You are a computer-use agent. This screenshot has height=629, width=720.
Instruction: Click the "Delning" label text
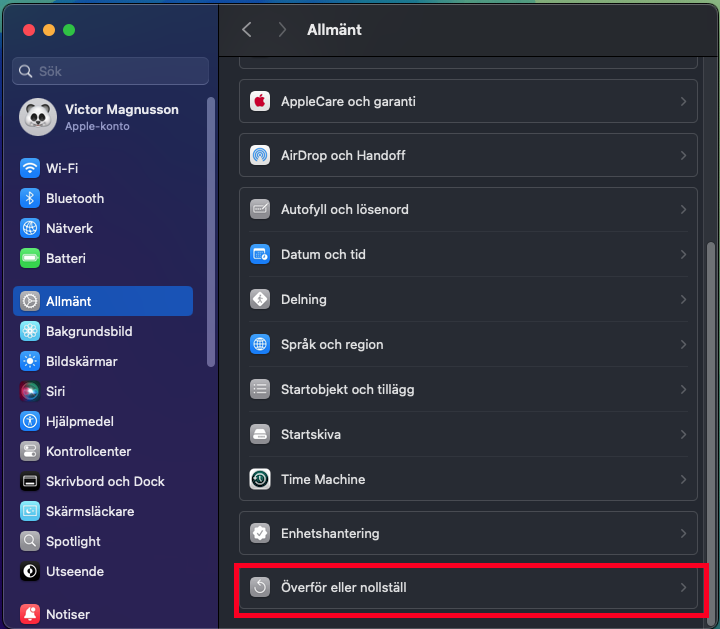[304, 299]
